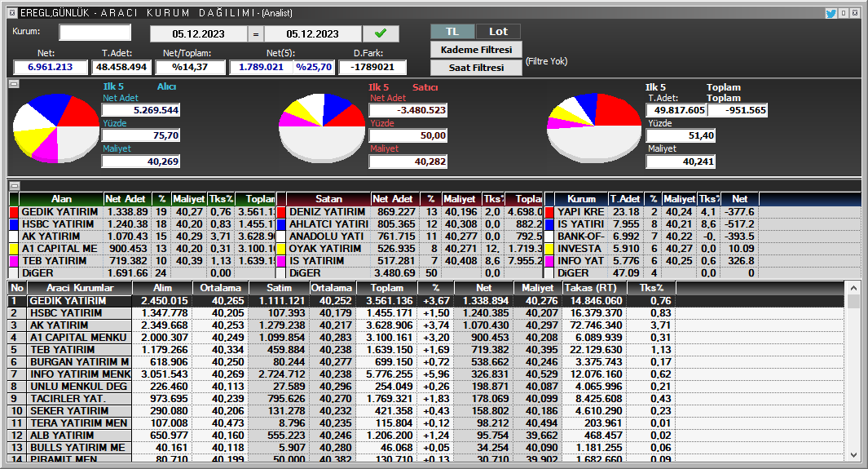The image size is (868, 469).
Task: Select ALB YATIRIM row
Action: click(x=425, y=436)
